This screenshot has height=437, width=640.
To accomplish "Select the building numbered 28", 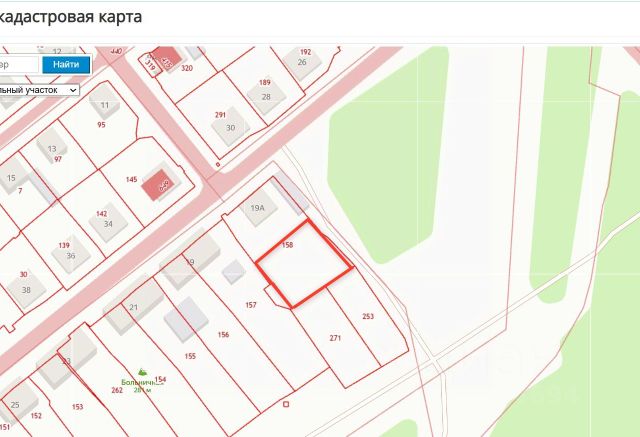I will [x=266, y=96].
